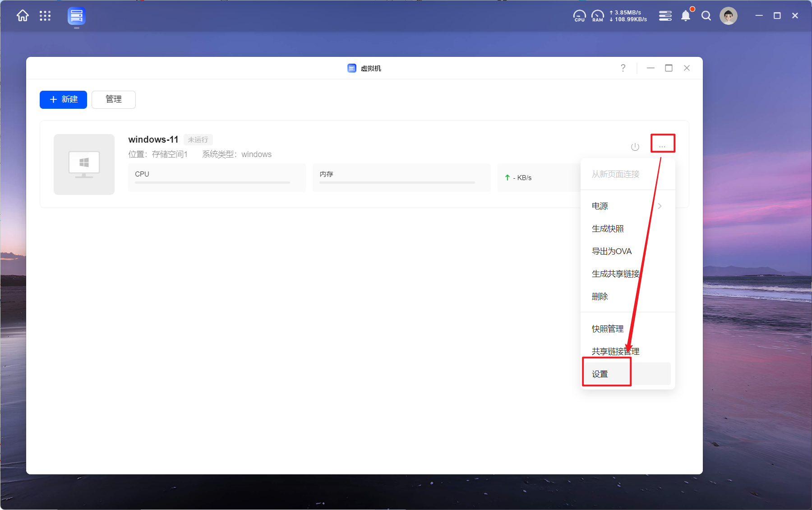Open 设置 in the context menu

(600, 374)
